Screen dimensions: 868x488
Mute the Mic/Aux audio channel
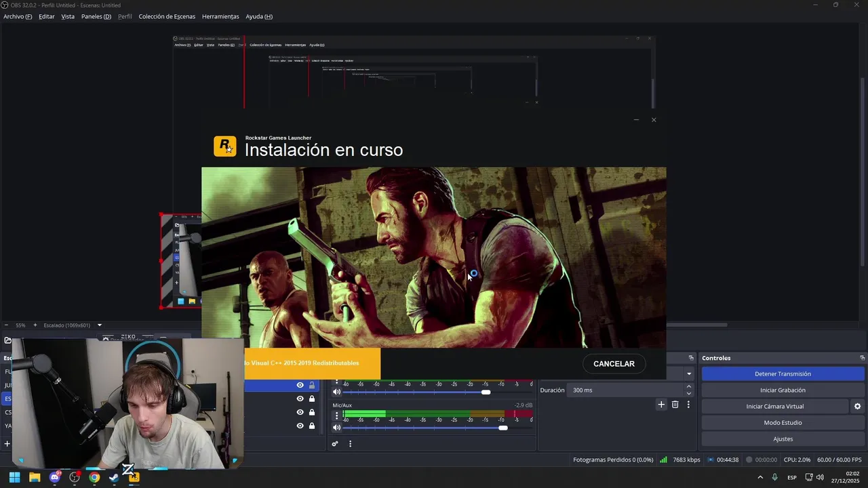tap(336, 428)
